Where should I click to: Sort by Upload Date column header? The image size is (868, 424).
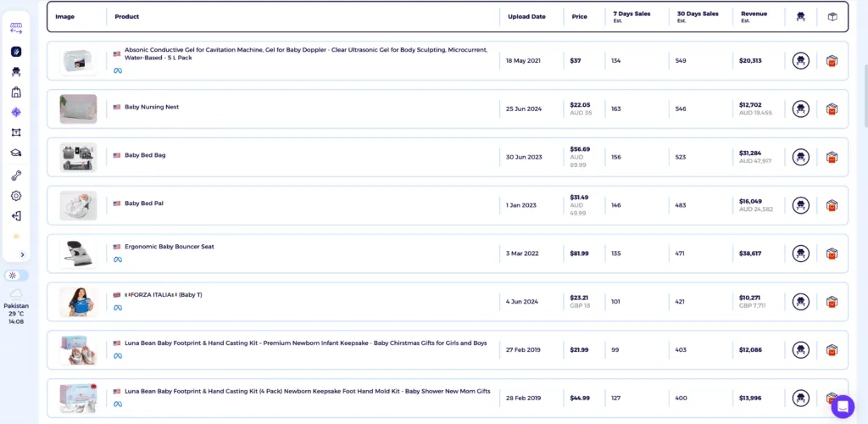526,16
